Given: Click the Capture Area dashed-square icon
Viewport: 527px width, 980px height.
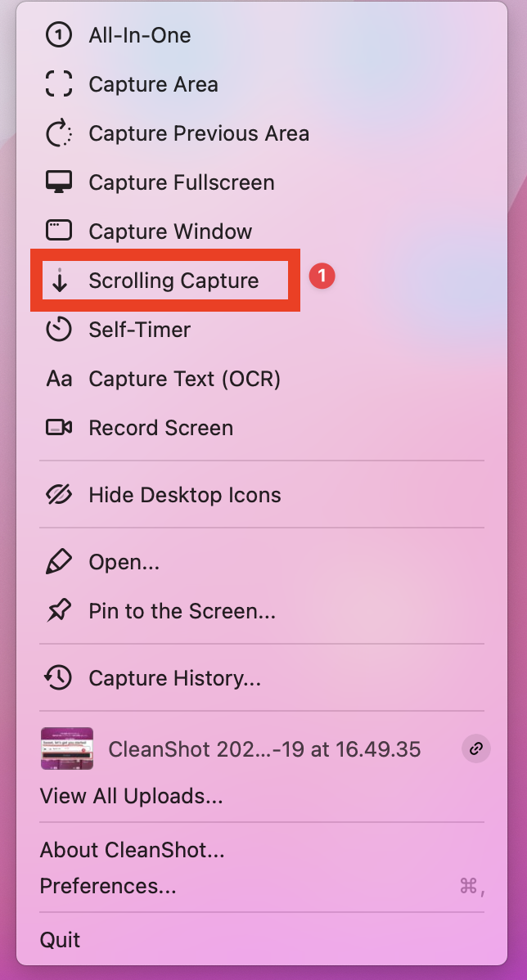Looking at the screenshot, I should click(x=59, y=84).
